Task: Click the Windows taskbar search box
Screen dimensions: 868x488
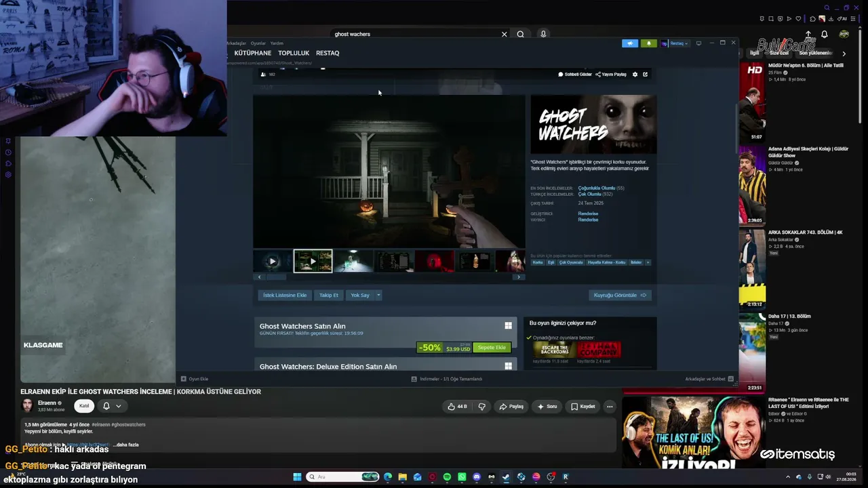Action: click(342, 477)
